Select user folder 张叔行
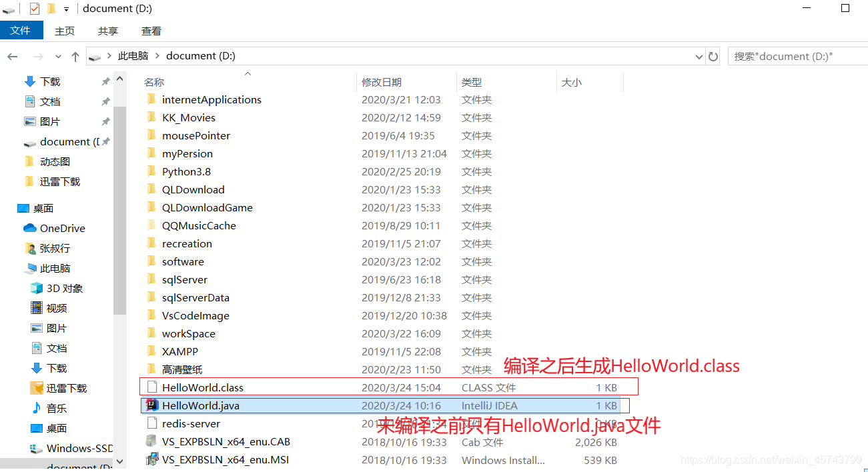The image size is (868, 472). 55,248
